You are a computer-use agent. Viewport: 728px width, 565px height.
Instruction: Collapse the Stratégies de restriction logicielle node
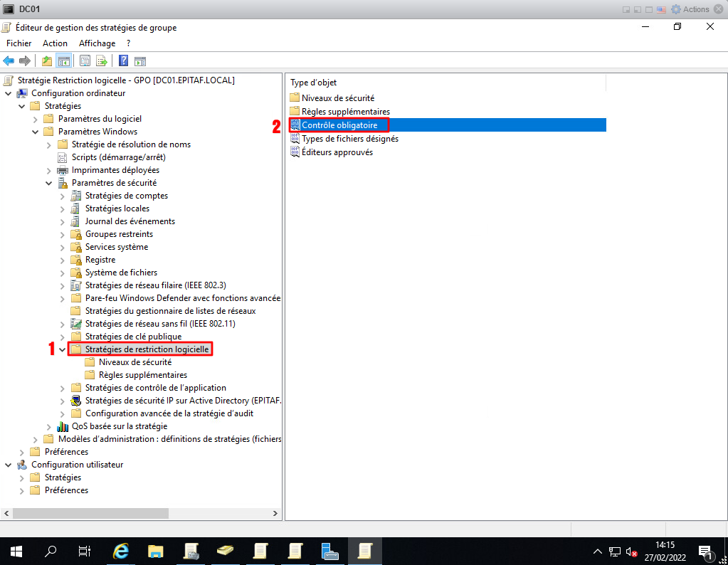click(63, 349)
